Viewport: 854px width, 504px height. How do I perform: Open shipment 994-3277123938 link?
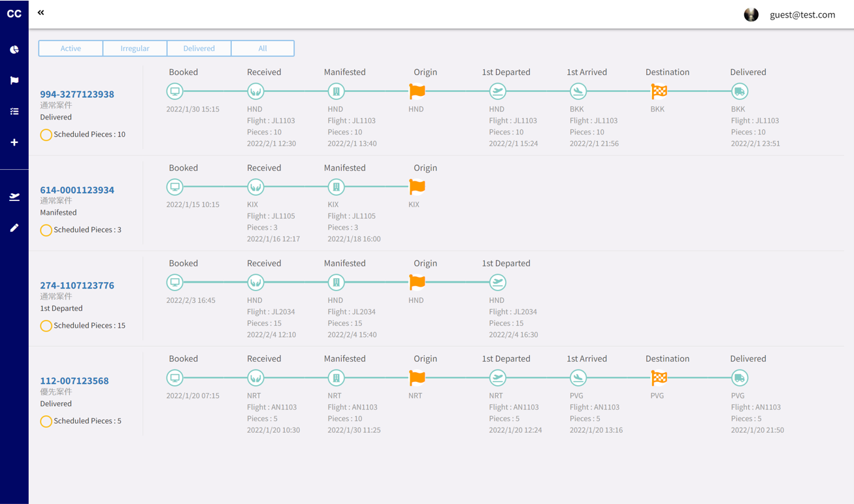point(77,94)
